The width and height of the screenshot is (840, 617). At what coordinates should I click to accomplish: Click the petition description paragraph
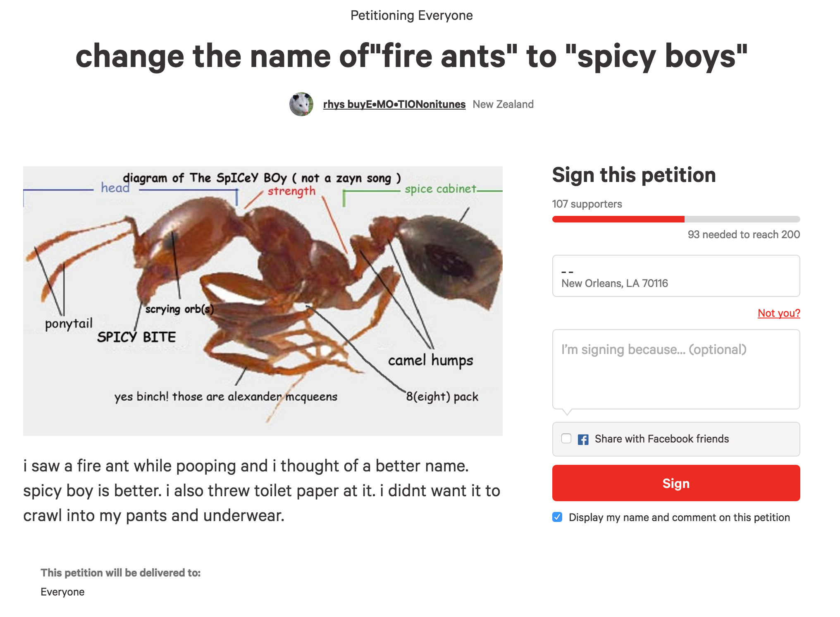tap(261, 490)
